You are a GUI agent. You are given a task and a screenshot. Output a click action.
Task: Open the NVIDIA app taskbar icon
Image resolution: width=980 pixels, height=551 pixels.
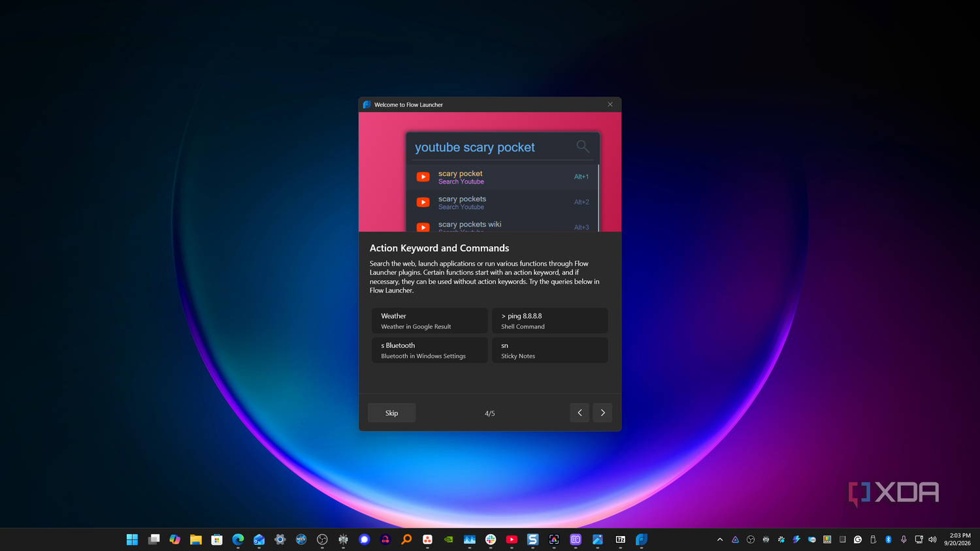click(x=449, y=539)
